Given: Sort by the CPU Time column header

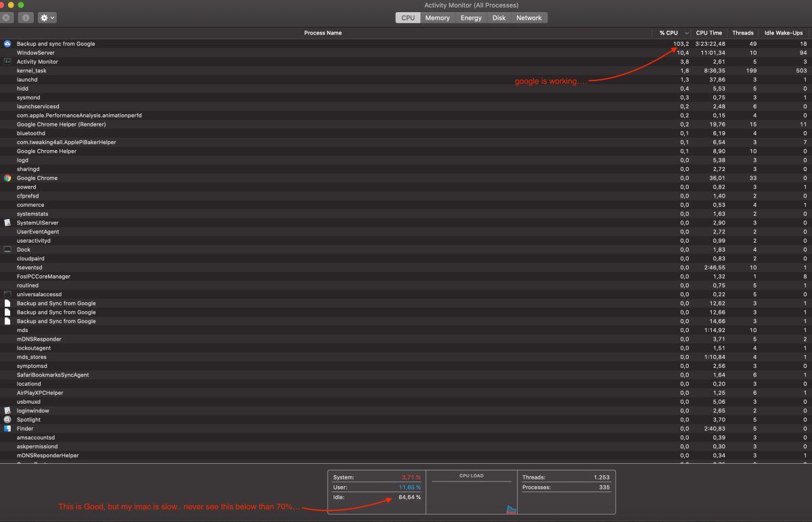Looking at the screenshot, I should click(x=708, y=33).
